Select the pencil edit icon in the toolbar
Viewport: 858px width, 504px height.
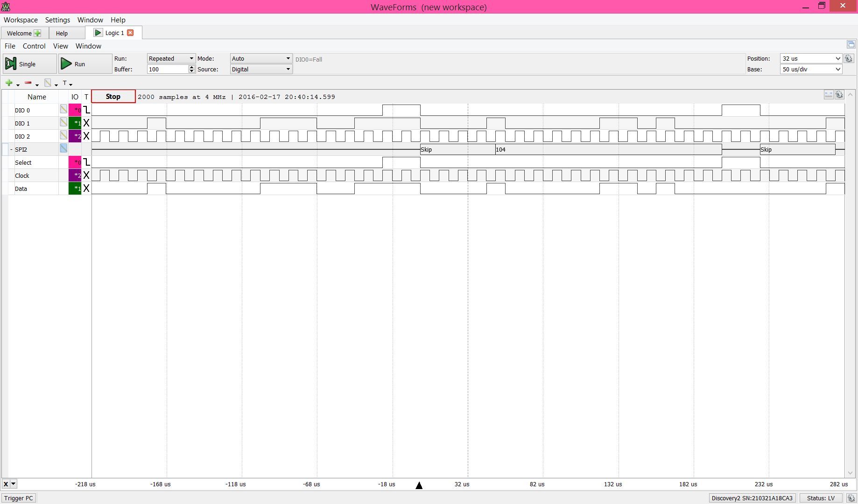pos(48,83)
